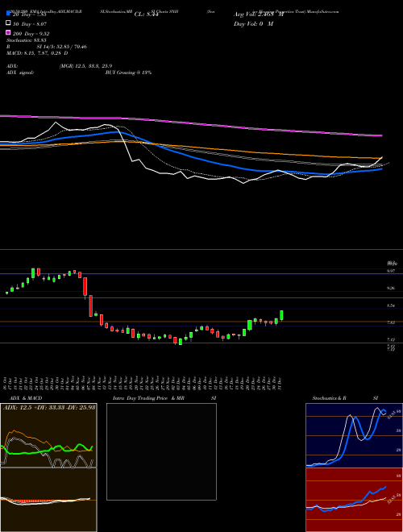The width and height of the screenshot is (403, 532).
Task: Click the 'ADX signal:' label
Action: click(20, 73)
